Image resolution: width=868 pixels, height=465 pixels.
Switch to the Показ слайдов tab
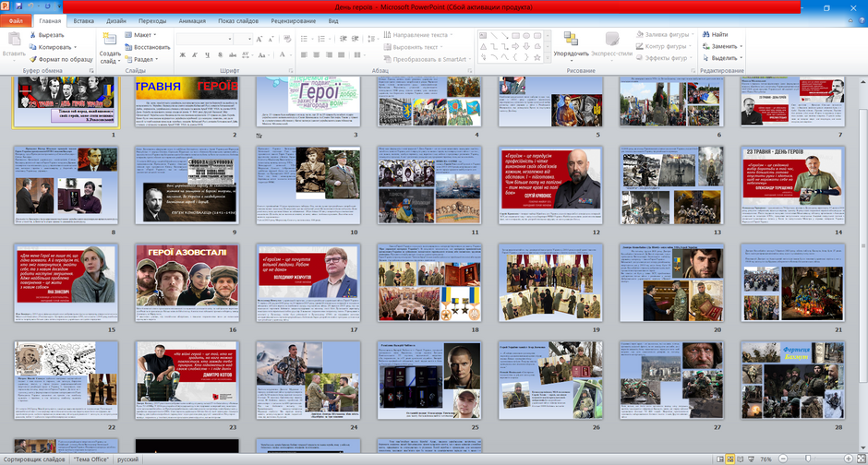point(238,21)
